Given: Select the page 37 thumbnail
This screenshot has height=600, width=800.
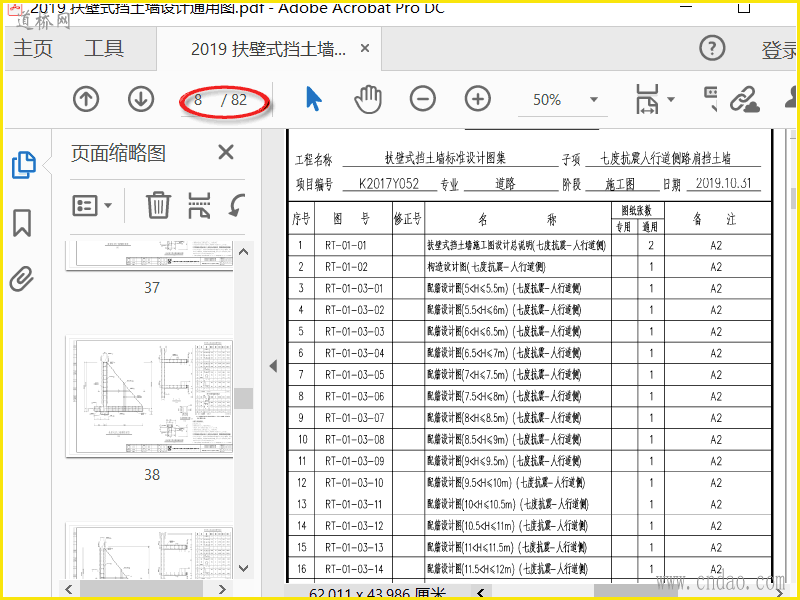Looking at the screenshot, I should (x=149, y=255).
